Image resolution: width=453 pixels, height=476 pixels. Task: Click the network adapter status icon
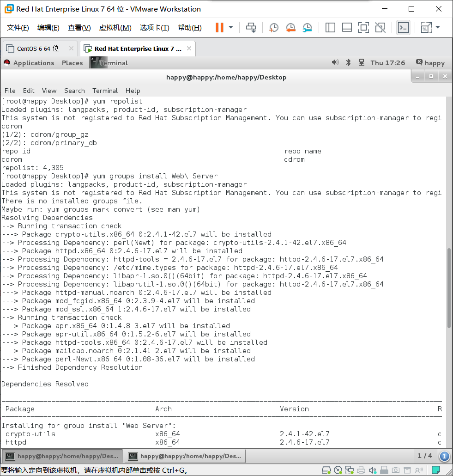350,470
